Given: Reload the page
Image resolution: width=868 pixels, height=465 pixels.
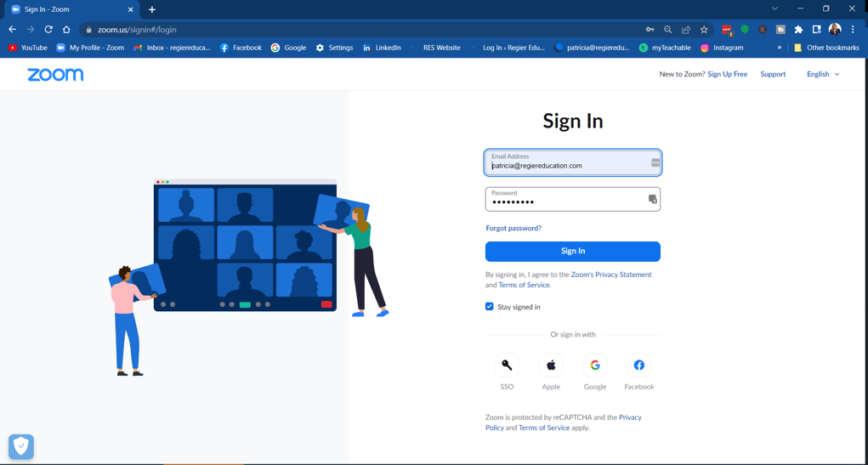Looking at the screenshot, I should (x=48, y=30).
